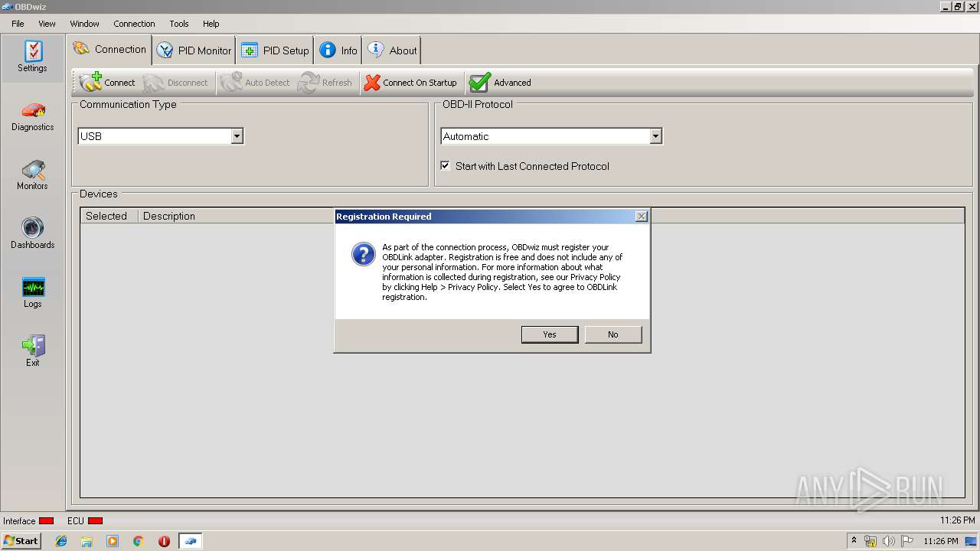Toggle Connect On Startup option
The image size is (980, 551).
pyautogui.click(x=410, y=83)
